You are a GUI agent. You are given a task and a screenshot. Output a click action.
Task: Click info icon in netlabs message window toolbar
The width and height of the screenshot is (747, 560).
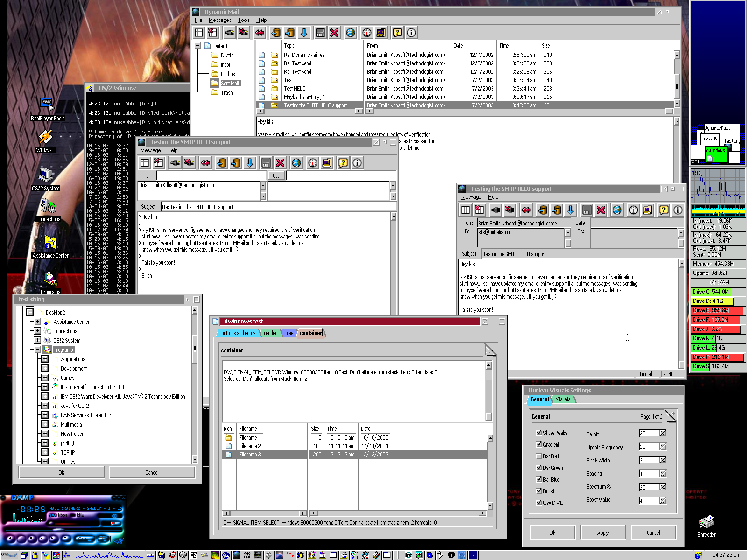678,210
